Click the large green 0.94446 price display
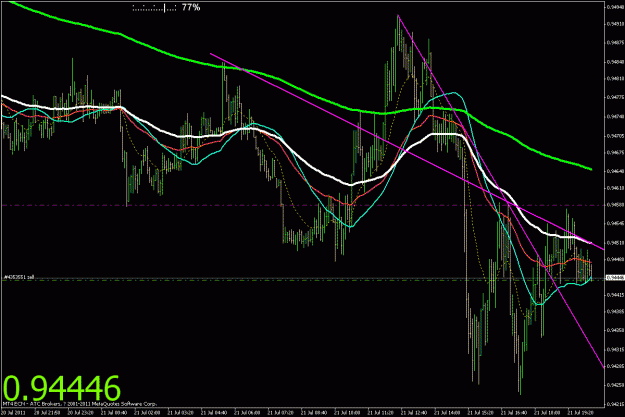Viewport: 625px width, 417px height. coord(62,387)
